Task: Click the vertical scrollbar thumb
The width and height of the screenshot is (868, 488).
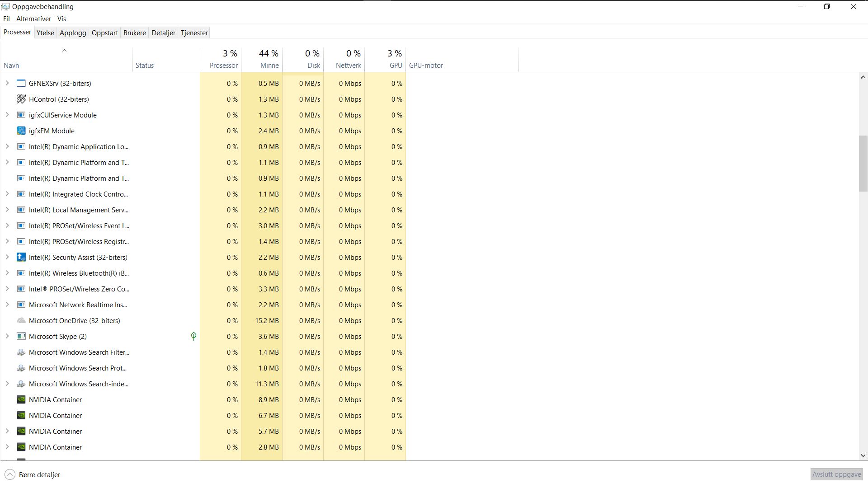Action: point(863,164)
